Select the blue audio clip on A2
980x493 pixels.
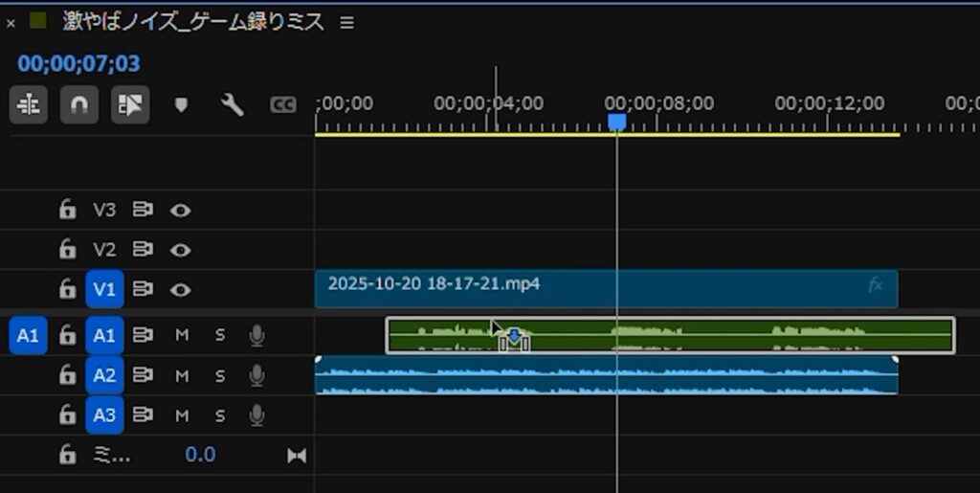tap(606, 375)
